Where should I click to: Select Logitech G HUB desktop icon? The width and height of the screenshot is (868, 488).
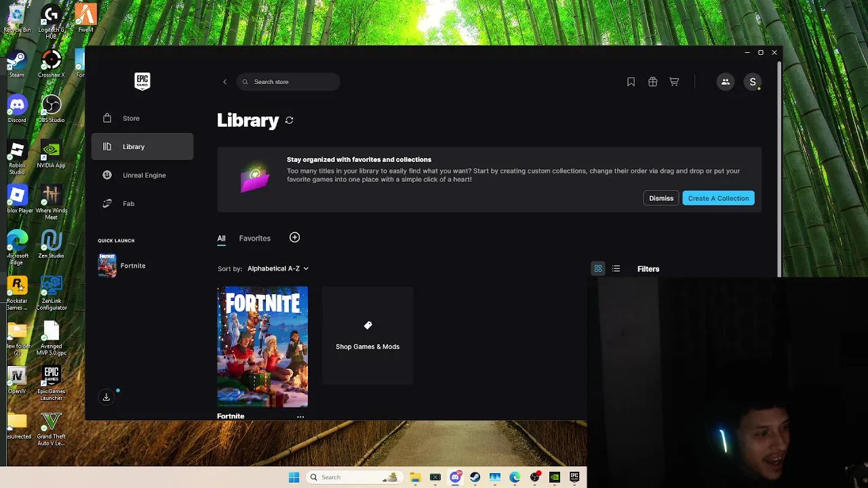click(x=52, y=22)
